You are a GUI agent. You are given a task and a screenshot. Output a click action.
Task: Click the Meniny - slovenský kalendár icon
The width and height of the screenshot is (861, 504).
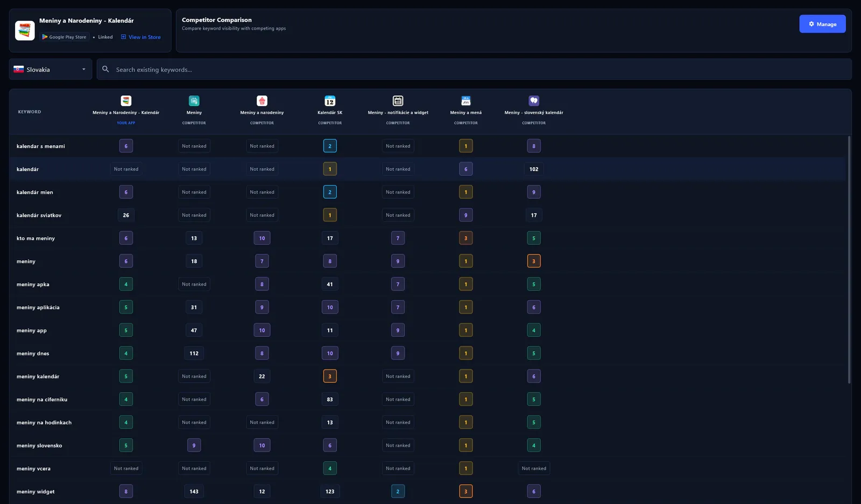[534, 101]
